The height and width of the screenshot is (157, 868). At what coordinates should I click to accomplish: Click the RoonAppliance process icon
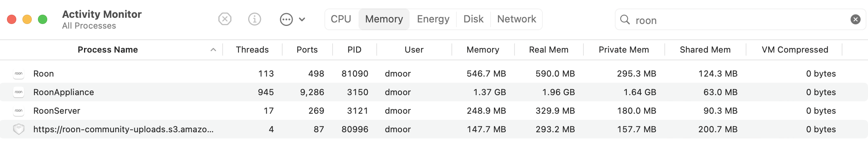[x=19, y=92]
